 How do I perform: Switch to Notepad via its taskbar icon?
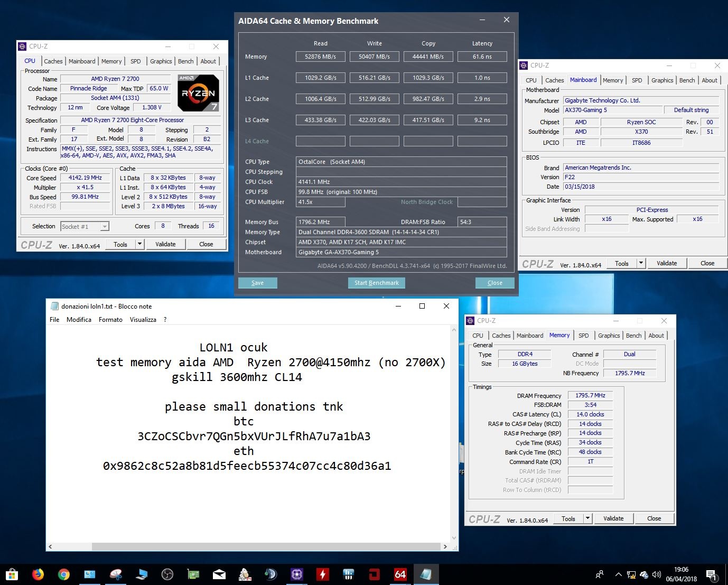[426, 574]
